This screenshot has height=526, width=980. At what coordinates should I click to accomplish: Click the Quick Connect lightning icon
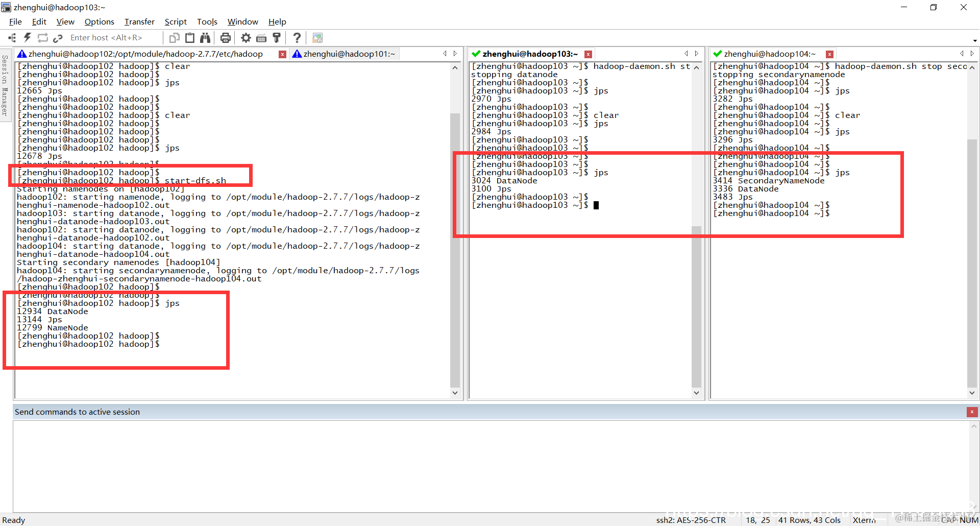28,38
